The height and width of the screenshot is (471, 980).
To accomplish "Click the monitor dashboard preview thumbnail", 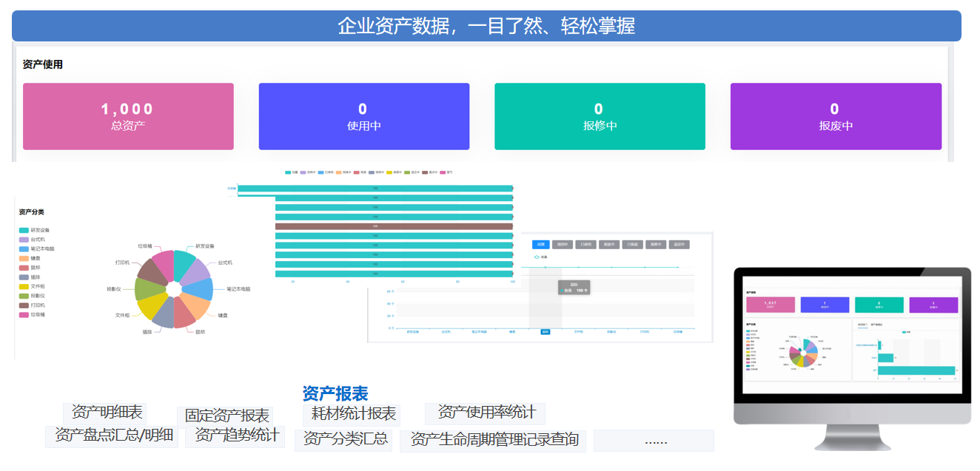I will 851,336.
